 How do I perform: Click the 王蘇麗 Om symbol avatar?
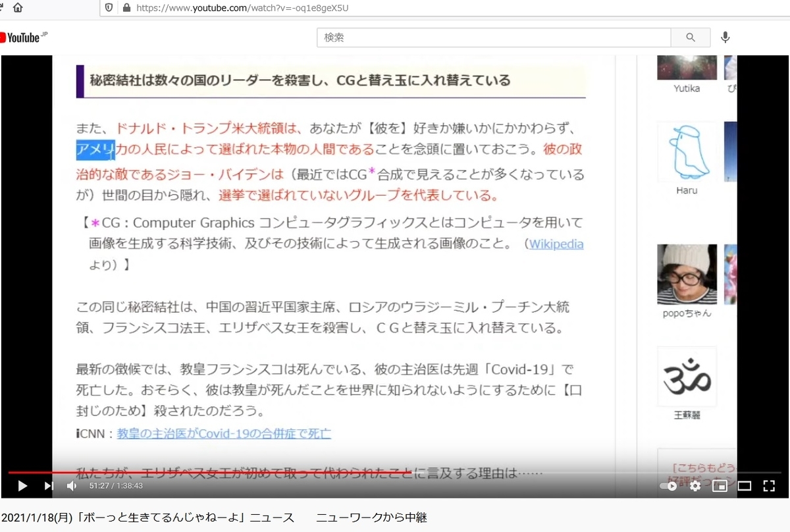pyautogui.click(x=687, y=377)
